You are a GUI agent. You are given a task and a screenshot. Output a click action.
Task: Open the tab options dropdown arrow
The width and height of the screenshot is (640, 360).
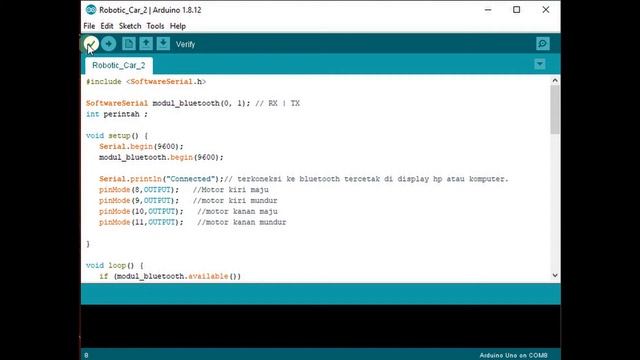pyautogui.click(x=540, y=64)
